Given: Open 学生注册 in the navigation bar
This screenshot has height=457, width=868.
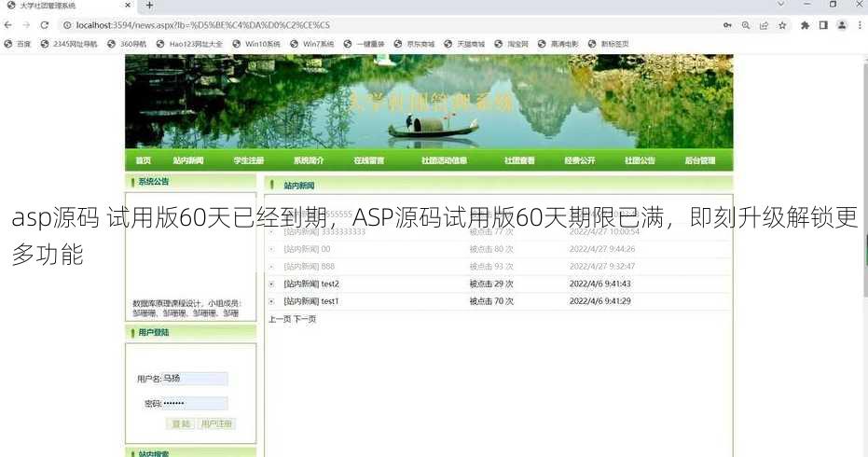Looking at the screenshot, I should pos(248,160).
